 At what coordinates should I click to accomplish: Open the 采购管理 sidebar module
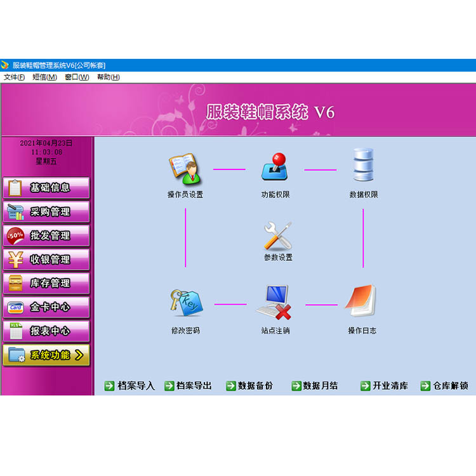(x=46, y=211)
